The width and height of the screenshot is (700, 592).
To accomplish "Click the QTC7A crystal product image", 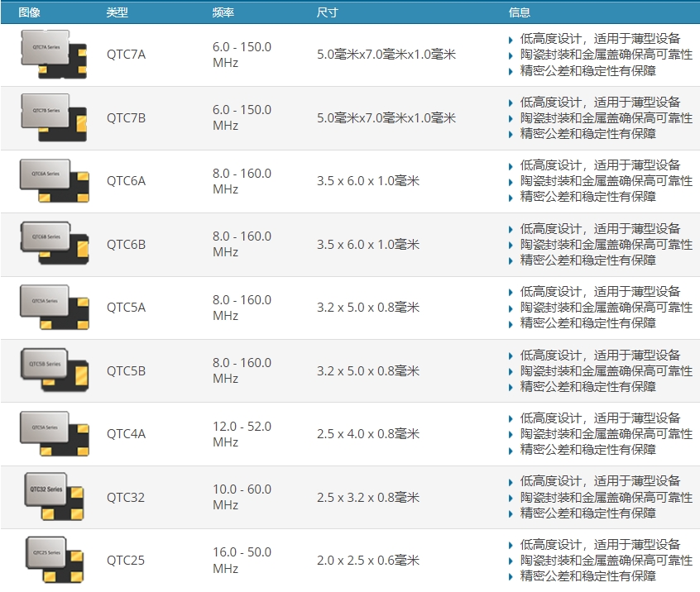I will tap(55, 55).
